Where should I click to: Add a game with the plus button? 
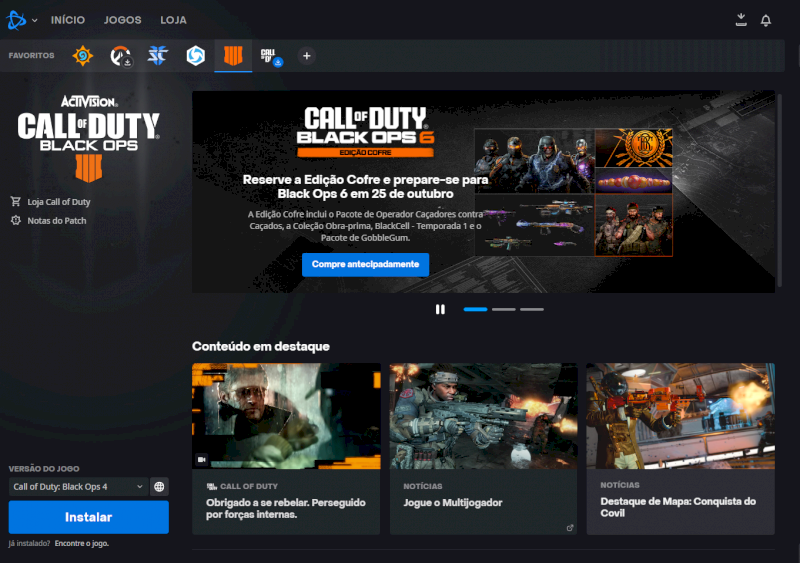(307, 56)
